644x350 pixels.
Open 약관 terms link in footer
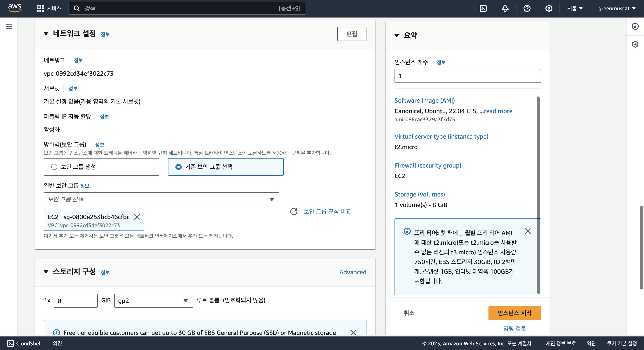point(591,343)
